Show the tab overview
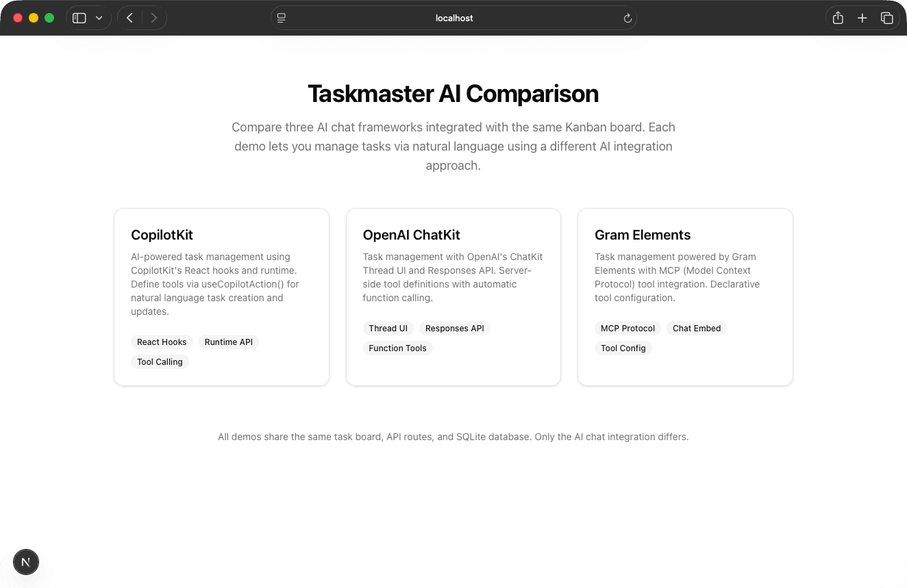This screenshot has width=907, height=588. (887, 18)
